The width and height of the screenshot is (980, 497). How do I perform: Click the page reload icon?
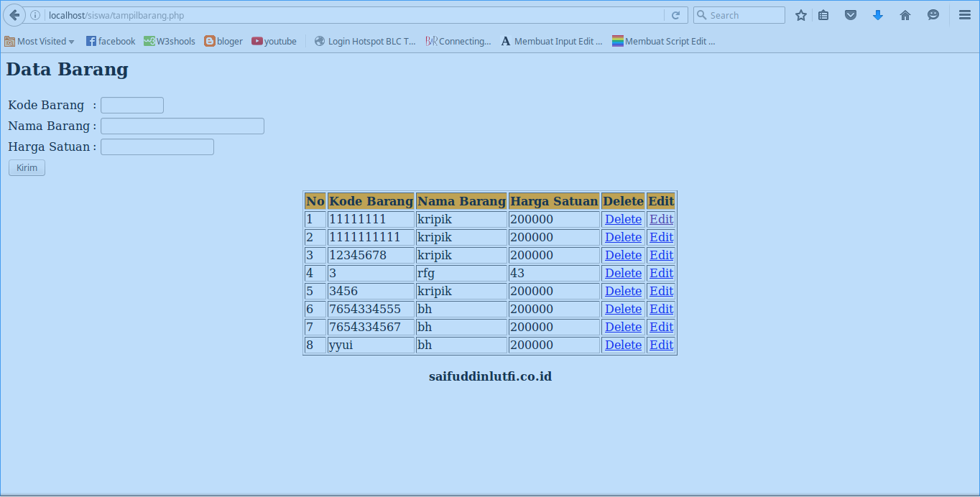click(x=676, y=14)
